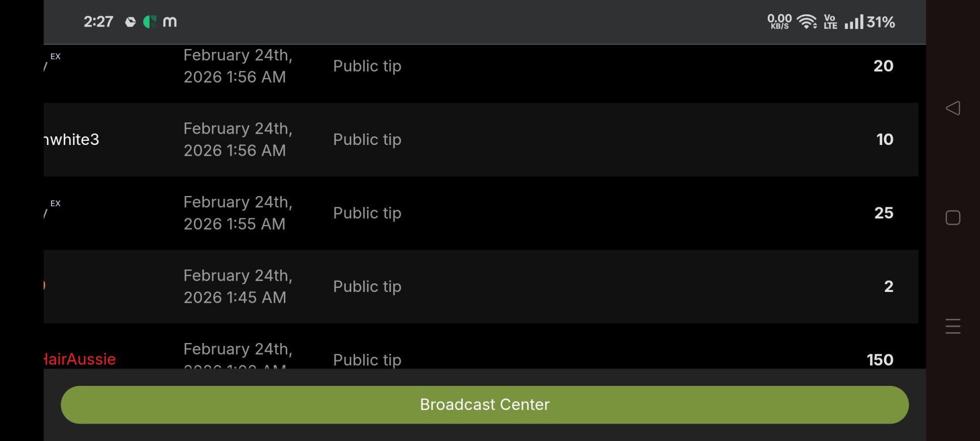Tap the Wi-Fi status icon

point(807,22)
